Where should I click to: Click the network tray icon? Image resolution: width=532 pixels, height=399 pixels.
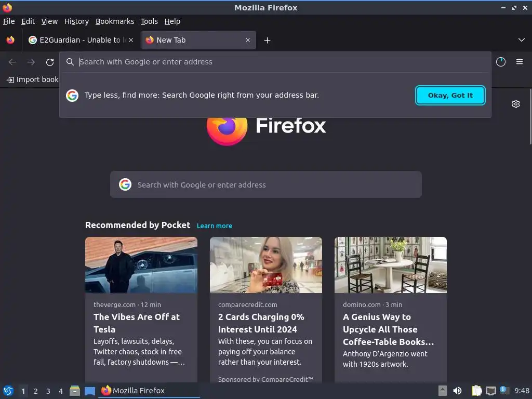click(x=490, y=391)
